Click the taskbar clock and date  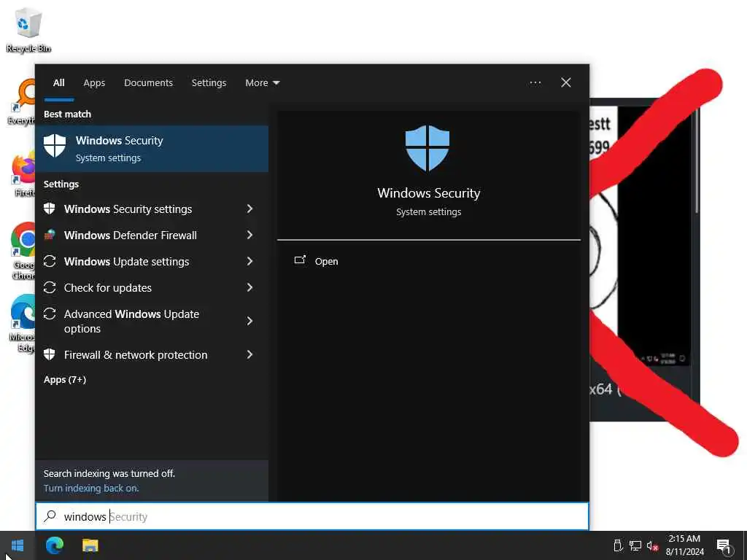pos(684,545)
